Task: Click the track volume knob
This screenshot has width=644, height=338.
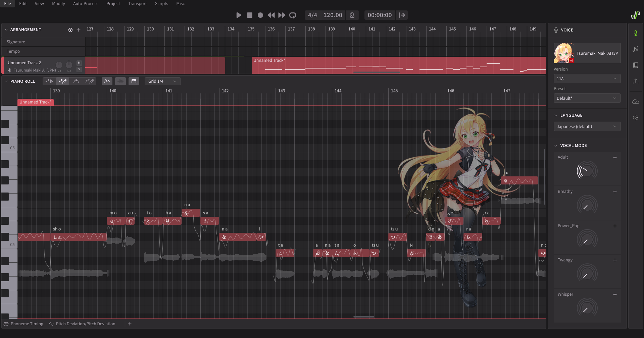Action: [59, 64]
